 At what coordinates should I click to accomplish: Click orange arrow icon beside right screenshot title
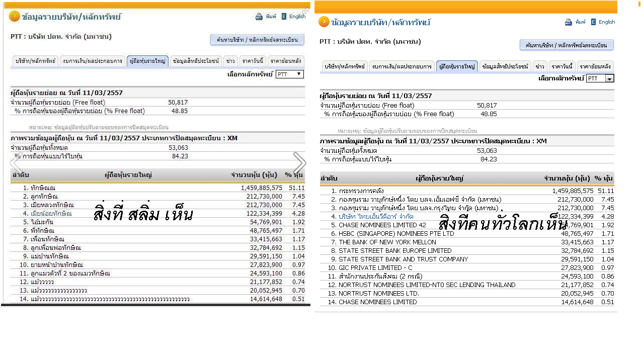[x=324, y=22]
